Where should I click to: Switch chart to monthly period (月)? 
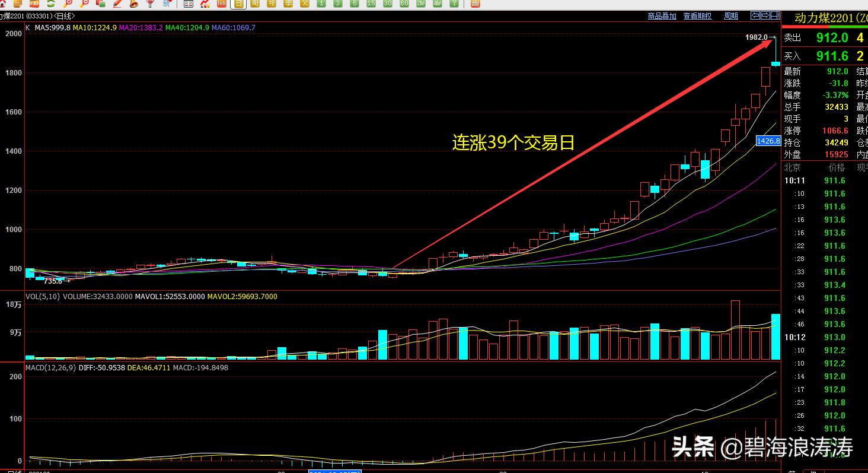coord(272,4)
